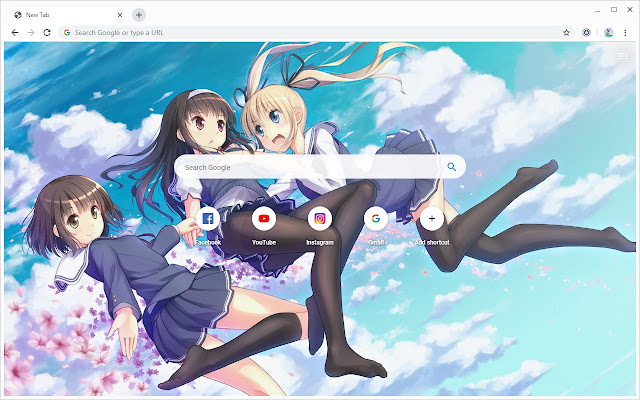The width and height of the screenshot is (640, 400).
Task: Click the Add shortcut plus icon
Action: point(431,219)
